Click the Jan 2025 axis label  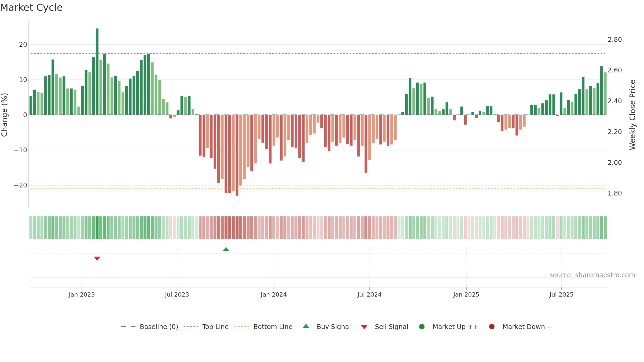pyautogui.click(x=466, y=295)
